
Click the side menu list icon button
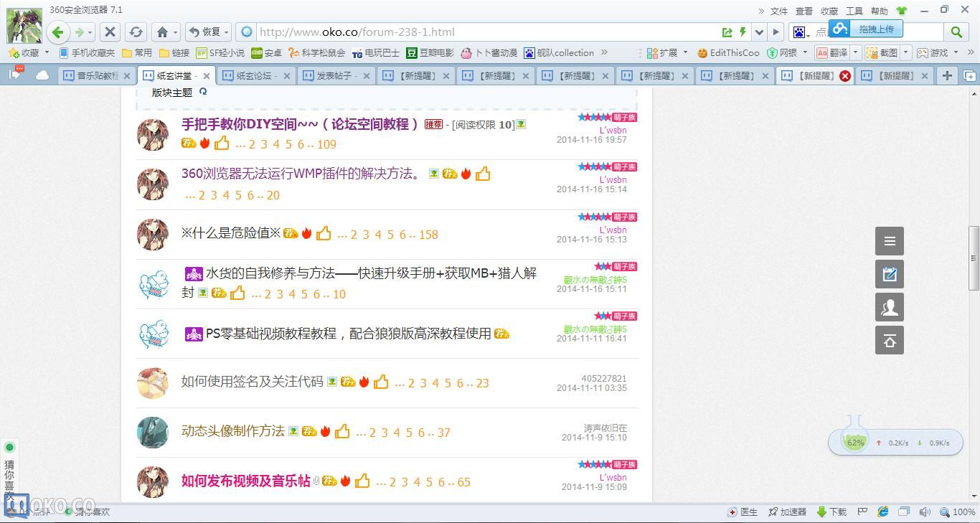(x=890, y=241)
